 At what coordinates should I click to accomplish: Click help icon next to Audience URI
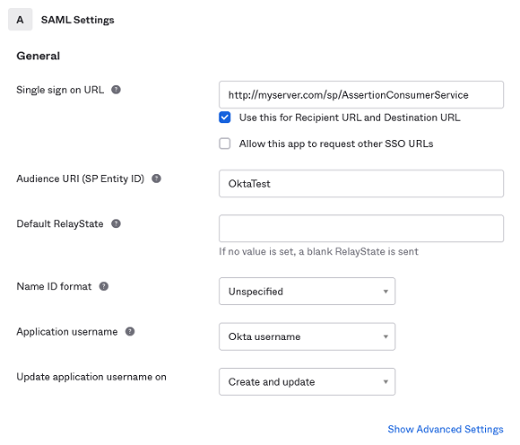point(156,179)
